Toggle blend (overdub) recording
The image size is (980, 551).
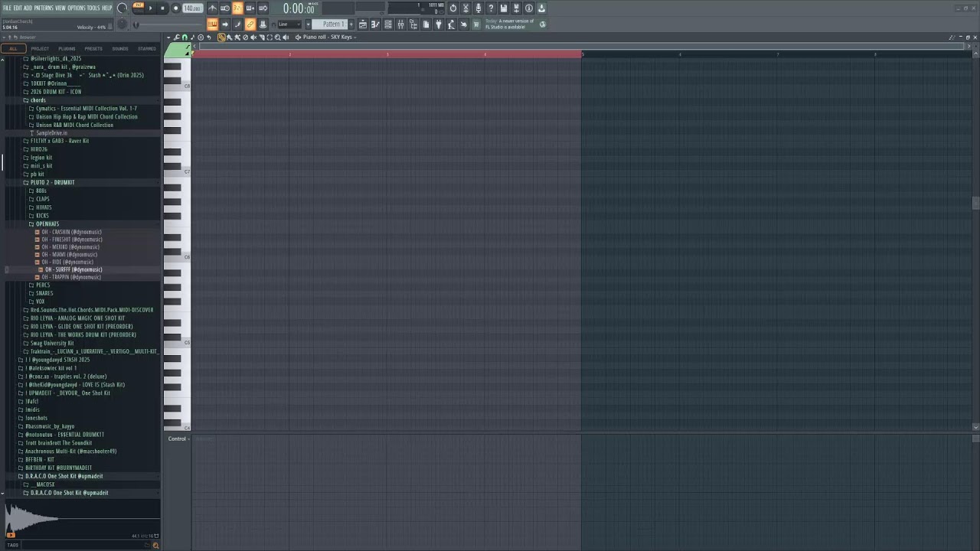pyautogui.click(x=250, y=8)
